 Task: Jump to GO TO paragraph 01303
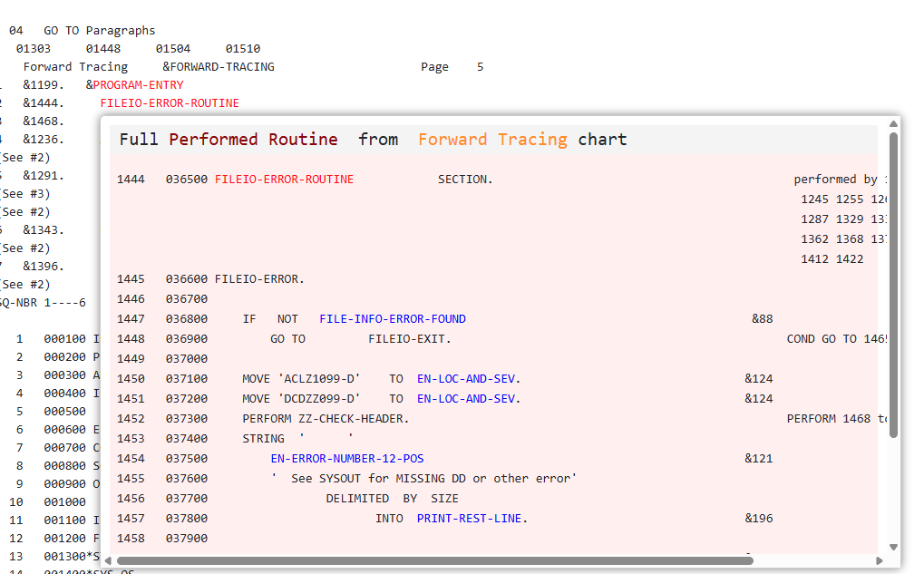34,49
